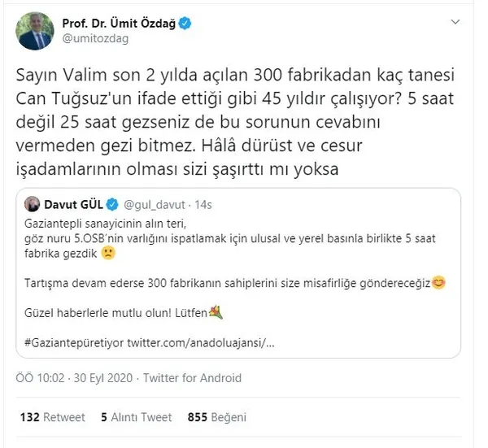
Task: Open the quoted tweet by Davut GÜL
Action: tap(238, 273)
